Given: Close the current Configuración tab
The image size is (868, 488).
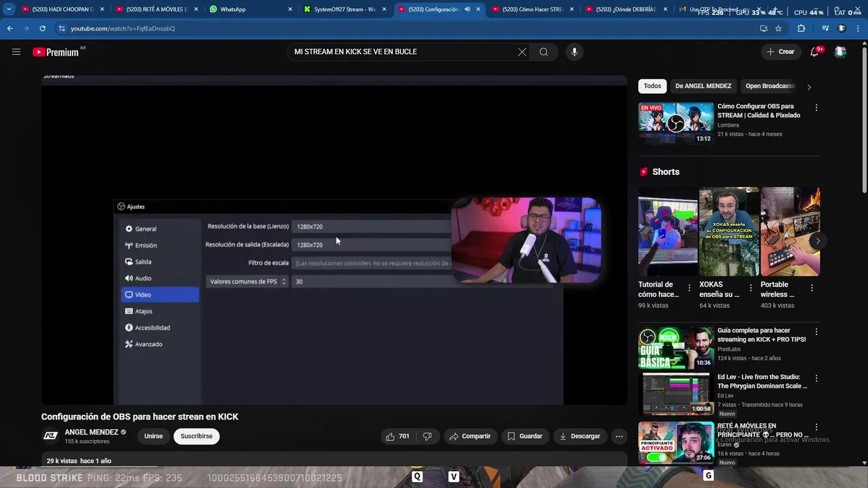Looking at the screenshot, I should [x=478, y=9].
